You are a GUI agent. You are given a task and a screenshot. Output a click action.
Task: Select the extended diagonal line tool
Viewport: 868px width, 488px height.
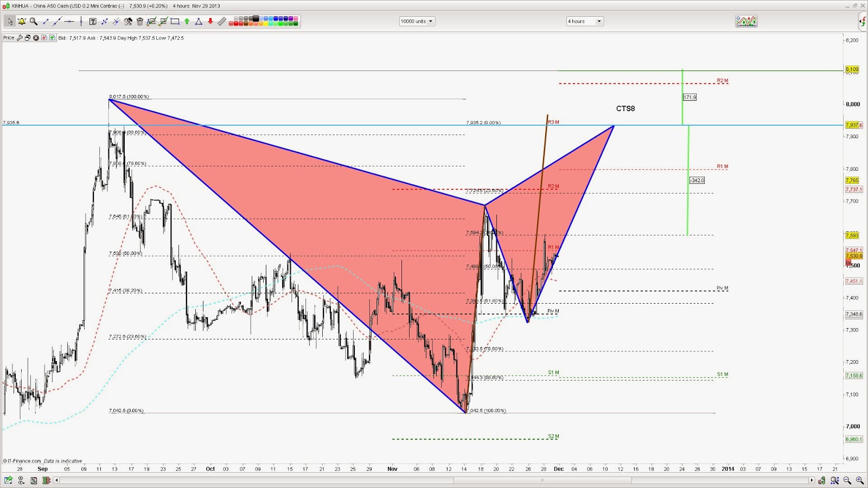(x=57, y=22)
